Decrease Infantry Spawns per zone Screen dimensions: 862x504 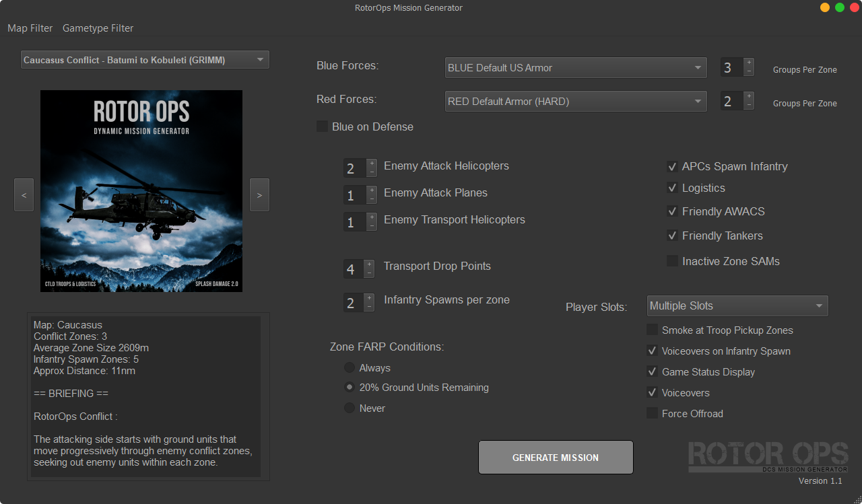(369, 307)
